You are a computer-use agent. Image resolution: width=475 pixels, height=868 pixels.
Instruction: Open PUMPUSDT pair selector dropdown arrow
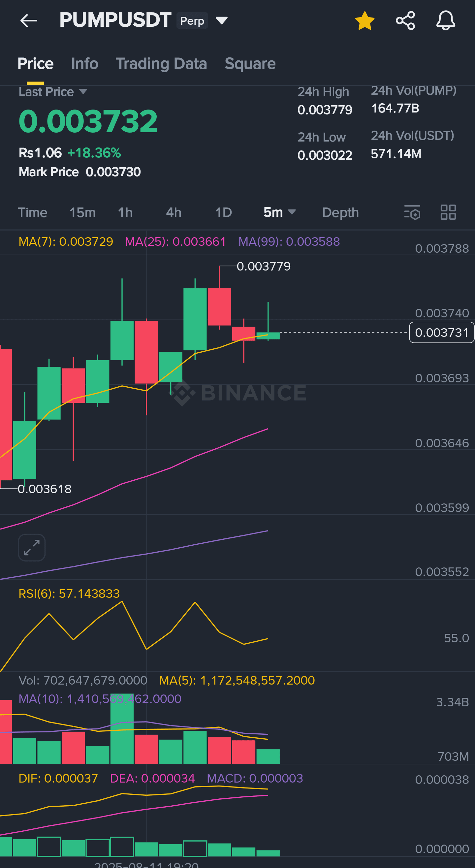coord(222,21)
